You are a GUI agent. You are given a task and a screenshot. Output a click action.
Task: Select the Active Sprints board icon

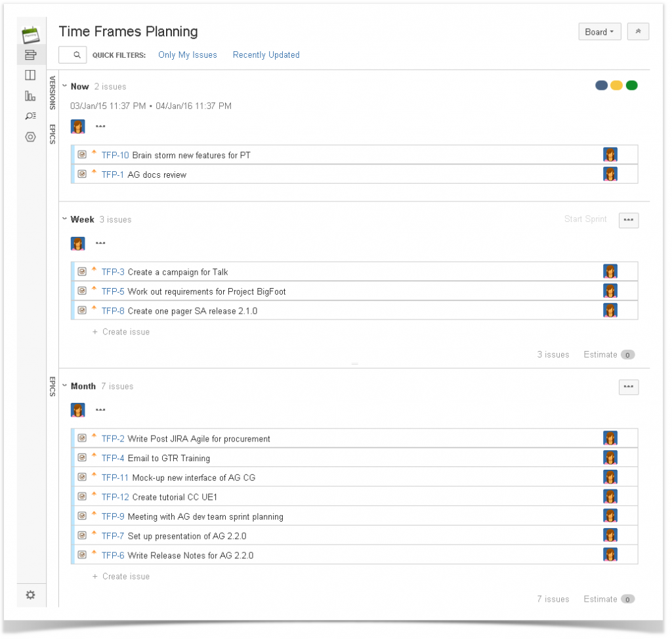[x=30, y=75]
